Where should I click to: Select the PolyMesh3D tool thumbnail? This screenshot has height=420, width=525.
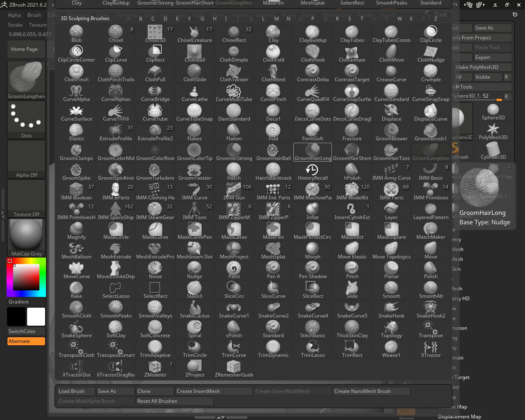(x=493, y=131)
